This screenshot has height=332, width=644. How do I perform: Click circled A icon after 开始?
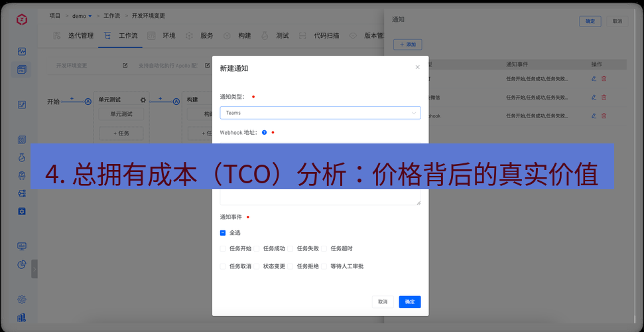pyautogui.click(x=88, y=102)
